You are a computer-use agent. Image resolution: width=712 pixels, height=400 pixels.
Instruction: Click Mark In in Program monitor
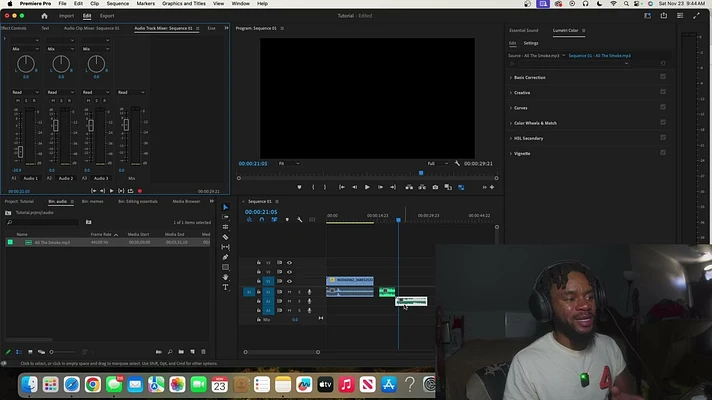coord(313,187)
